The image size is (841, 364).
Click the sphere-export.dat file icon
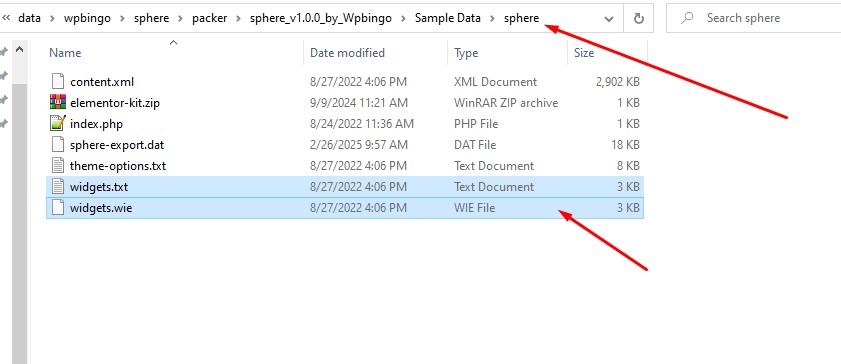[x=57, y=145]
